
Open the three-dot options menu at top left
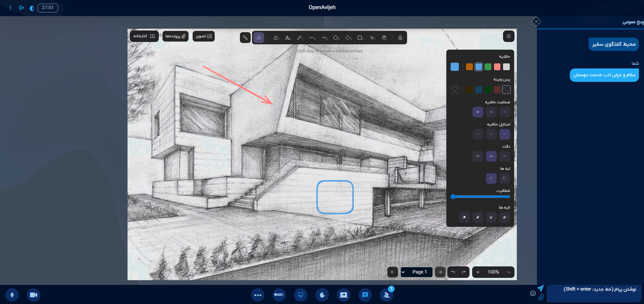pos(10,8)
